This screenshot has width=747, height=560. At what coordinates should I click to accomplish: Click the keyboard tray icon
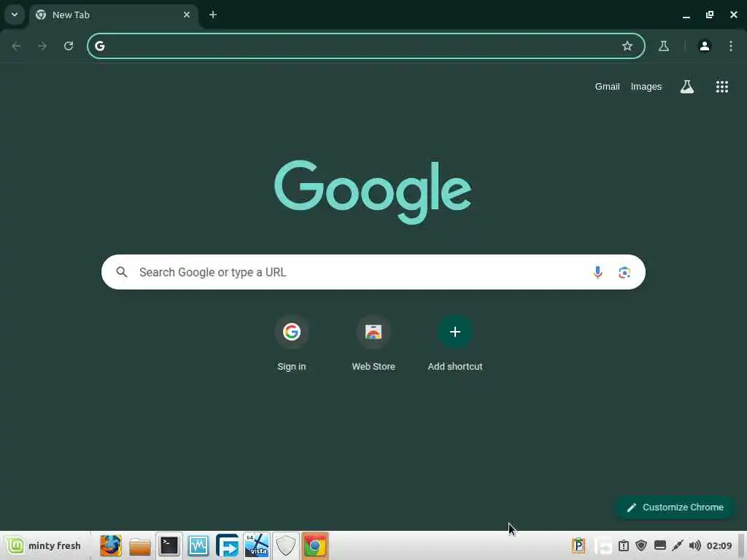point(659,545)
